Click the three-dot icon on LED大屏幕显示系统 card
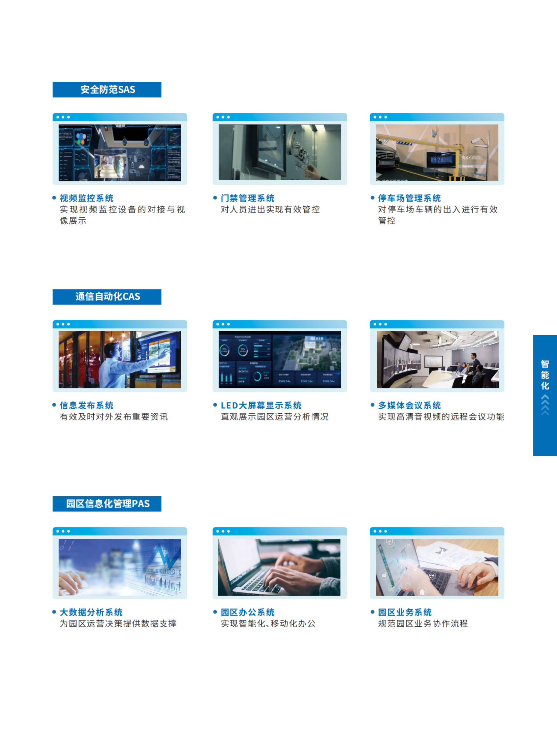Screen dimensions: 557x756 [223, 324]
